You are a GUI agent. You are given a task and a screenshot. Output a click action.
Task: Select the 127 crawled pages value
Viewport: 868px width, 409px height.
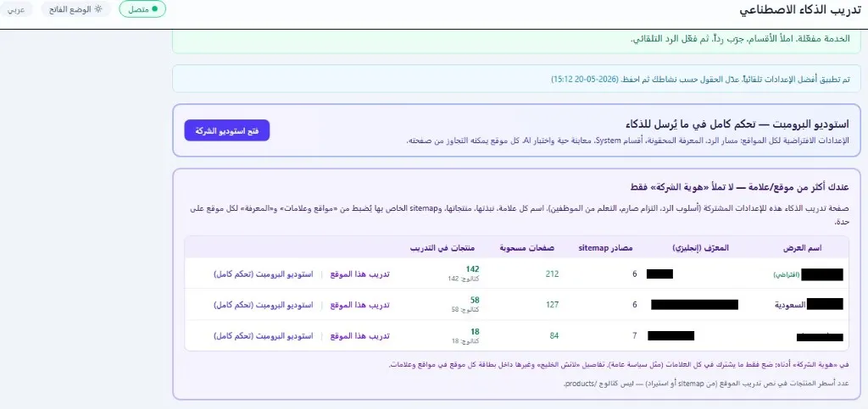[x=552, y=305]
